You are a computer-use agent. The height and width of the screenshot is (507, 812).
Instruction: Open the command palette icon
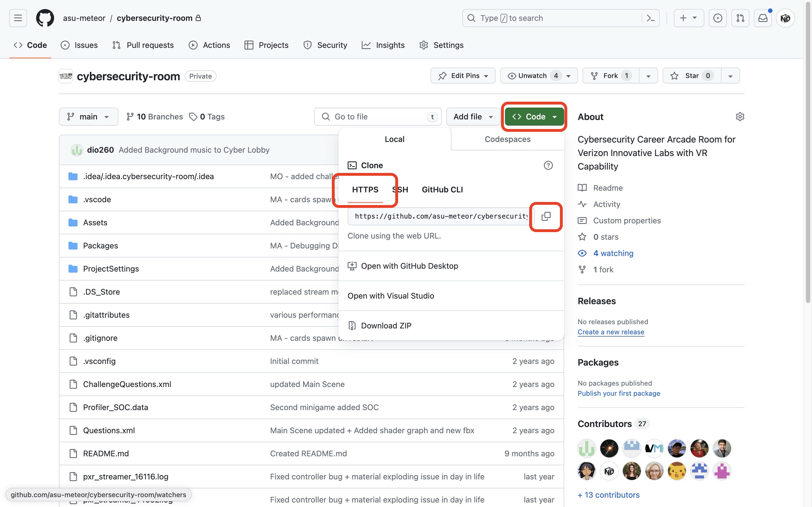point(651,18)
